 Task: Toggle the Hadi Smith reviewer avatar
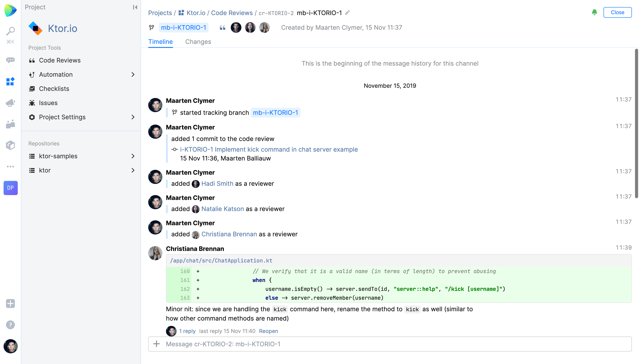tap(235, 27)
